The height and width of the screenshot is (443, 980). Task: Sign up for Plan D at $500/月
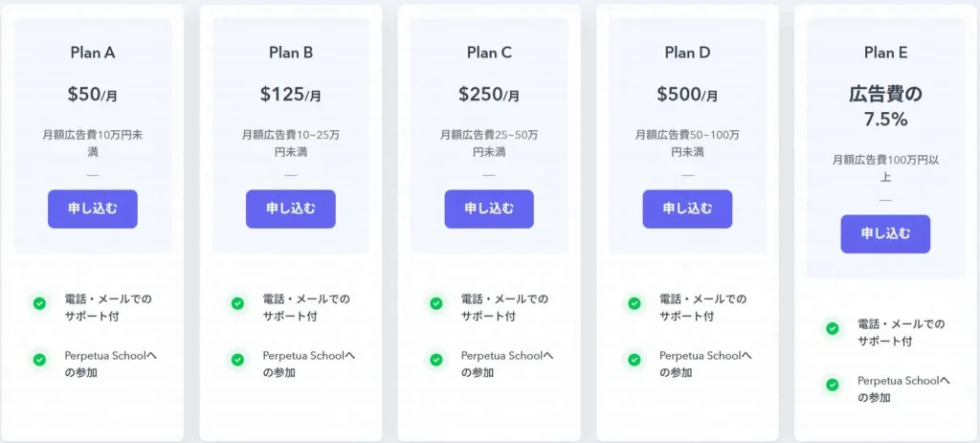687,209
